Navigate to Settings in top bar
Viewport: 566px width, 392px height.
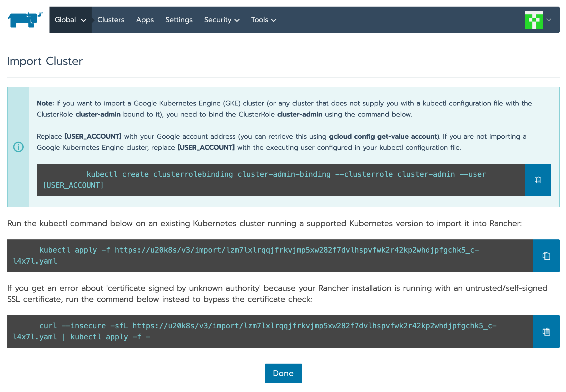179,20
